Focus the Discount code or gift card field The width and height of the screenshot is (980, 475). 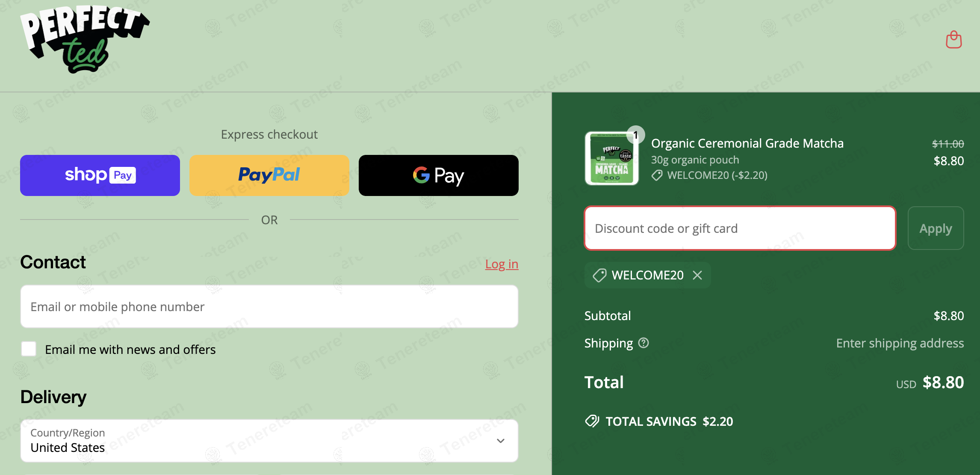[x=740, y=228]
